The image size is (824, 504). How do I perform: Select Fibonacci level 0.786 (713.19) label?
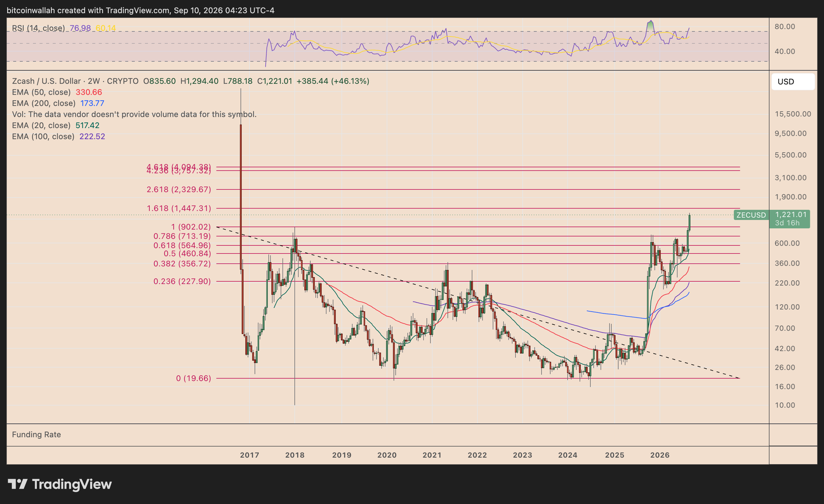pos(182,236)
